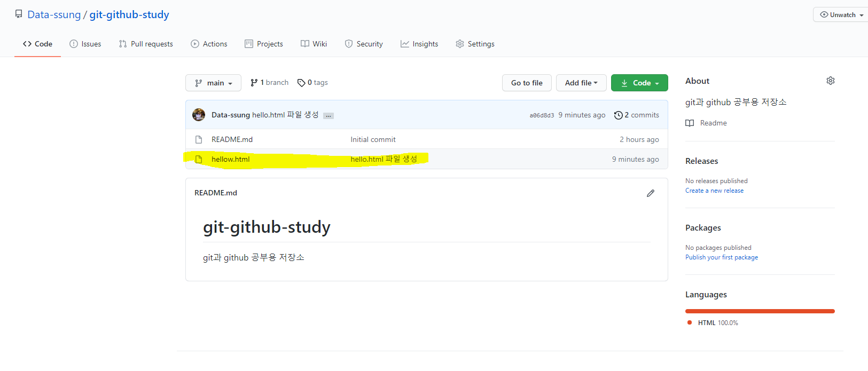
Task: Open the git-github-study repository link
Action: coord(129,14)
